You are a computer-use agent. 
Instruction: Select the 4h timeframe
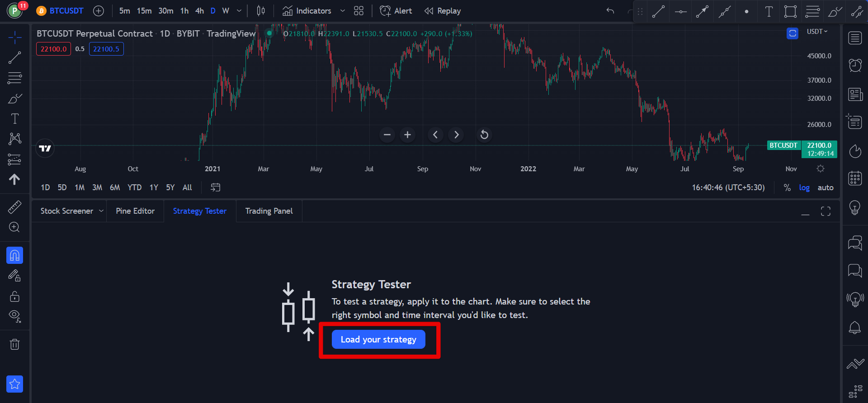199,11
